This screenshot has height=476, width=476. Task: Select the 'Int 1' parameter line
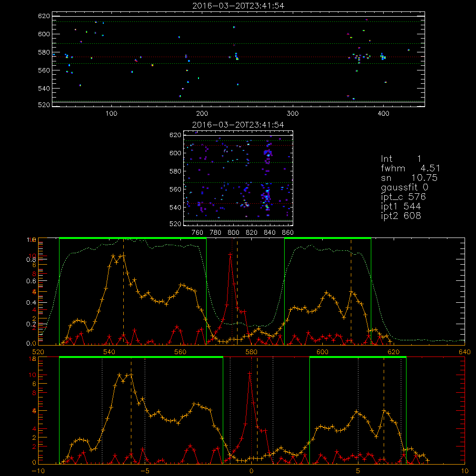click(401, 159)
